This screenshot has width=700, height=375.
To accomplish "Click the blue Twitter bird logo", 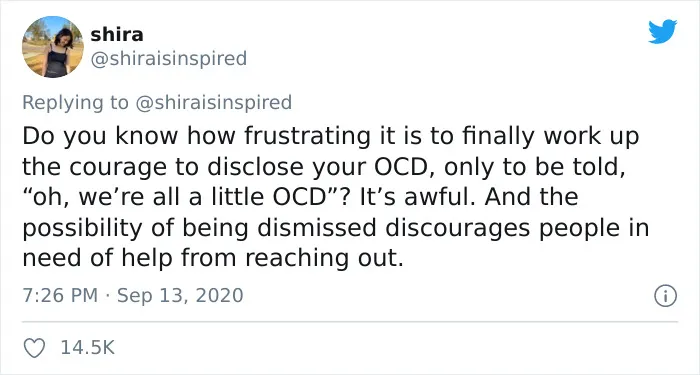I will (x=662, y=32).
